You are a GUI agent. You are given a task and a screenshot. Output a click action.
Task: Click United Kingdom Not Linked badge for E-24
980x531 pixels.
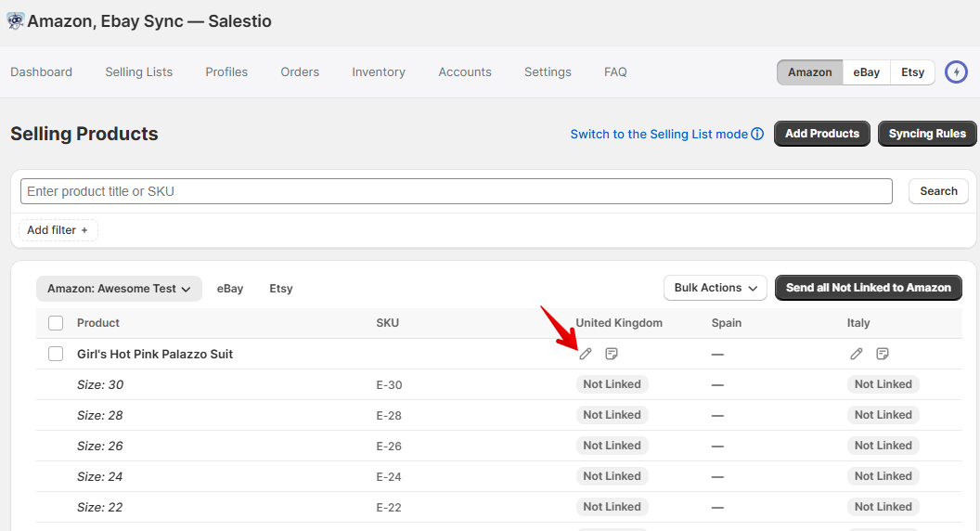(612, 476)
